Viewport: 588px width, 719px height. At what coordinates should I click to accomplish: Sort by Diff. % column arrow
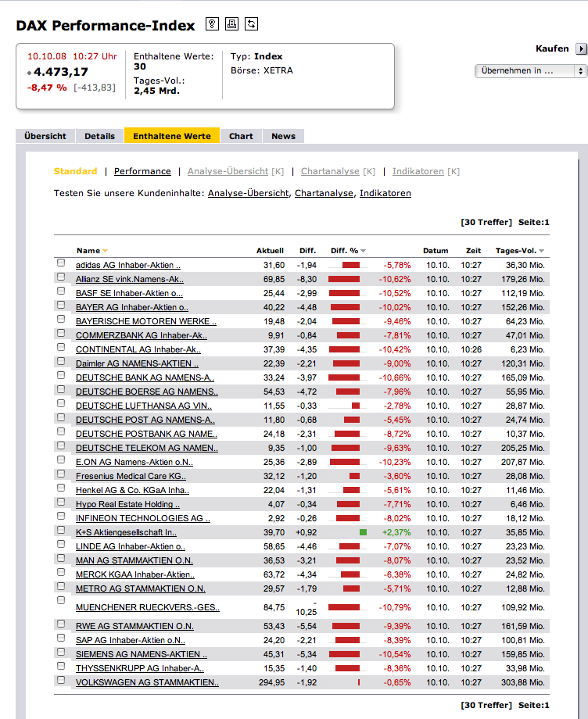pos(364,251)
